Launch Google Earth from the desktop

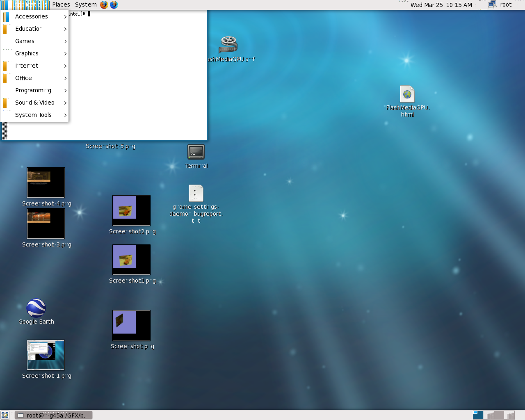pos(36,308)
